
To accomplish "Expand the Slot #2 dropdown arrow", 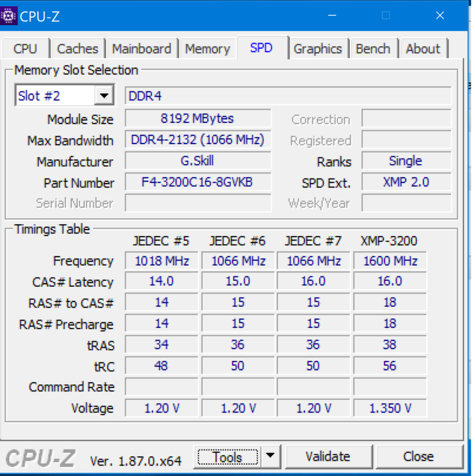I will point(104,96).
